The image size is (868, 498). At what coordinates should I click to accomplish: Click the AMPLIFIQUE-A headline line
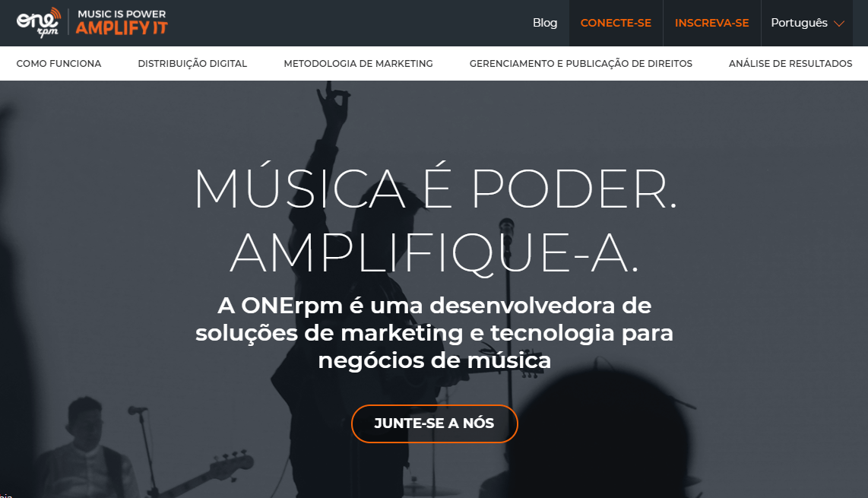(435, 252)
